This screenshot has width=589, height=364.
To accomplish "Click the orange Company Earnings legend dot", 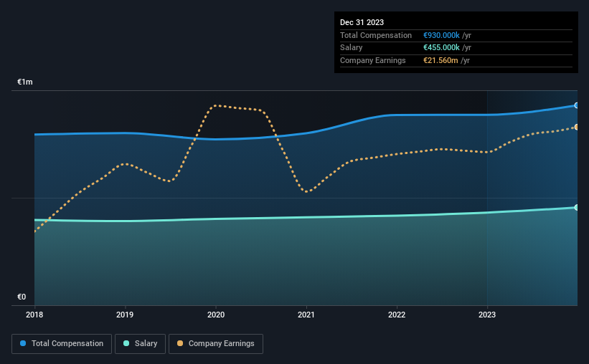I will point(180,343).
